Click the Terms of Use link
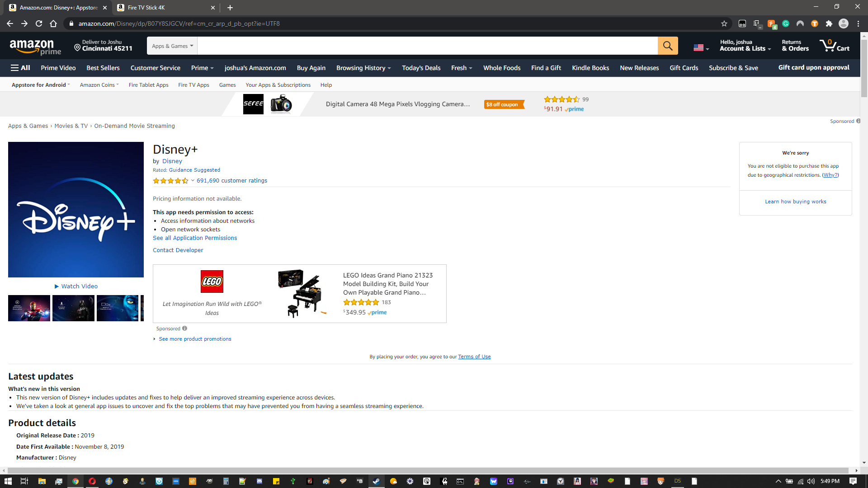Image resolution: width=868 pixels, height=488 pixels. click(x=474, y=357)
